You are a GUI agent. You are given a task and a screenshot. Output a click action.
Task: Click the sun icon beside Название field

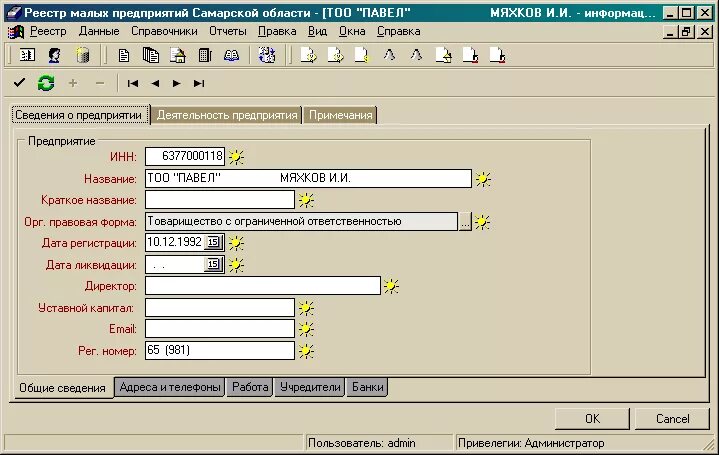click(x=483, y=179)
